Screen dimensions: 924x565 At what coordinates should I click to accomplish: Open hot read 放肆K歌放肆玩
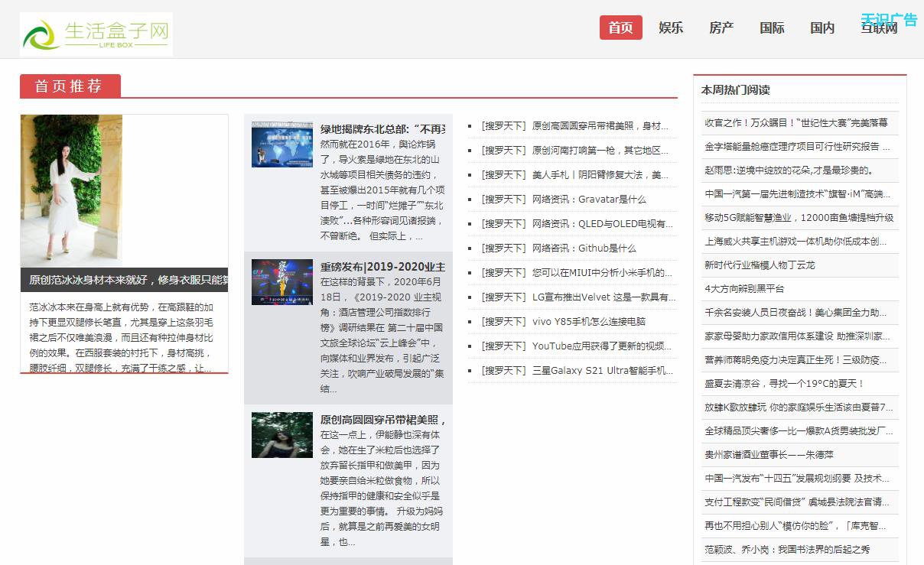click(x=799, y=407)
